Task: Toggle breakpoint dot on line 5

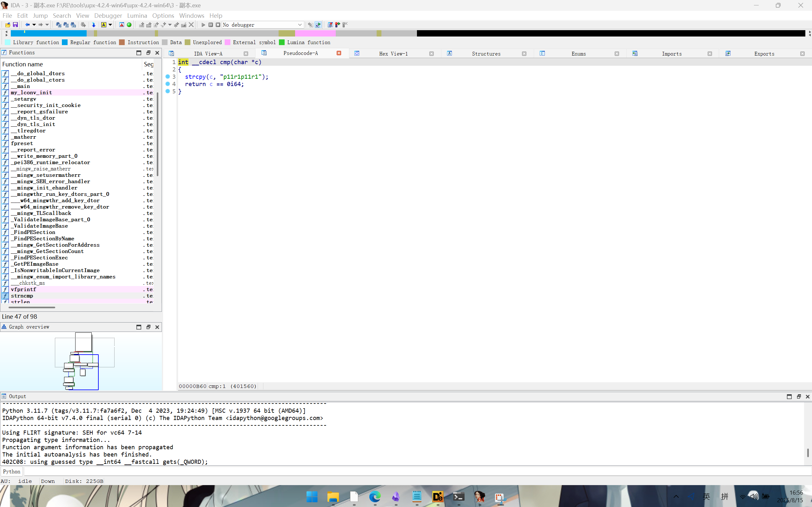Action: coord(168,91)
